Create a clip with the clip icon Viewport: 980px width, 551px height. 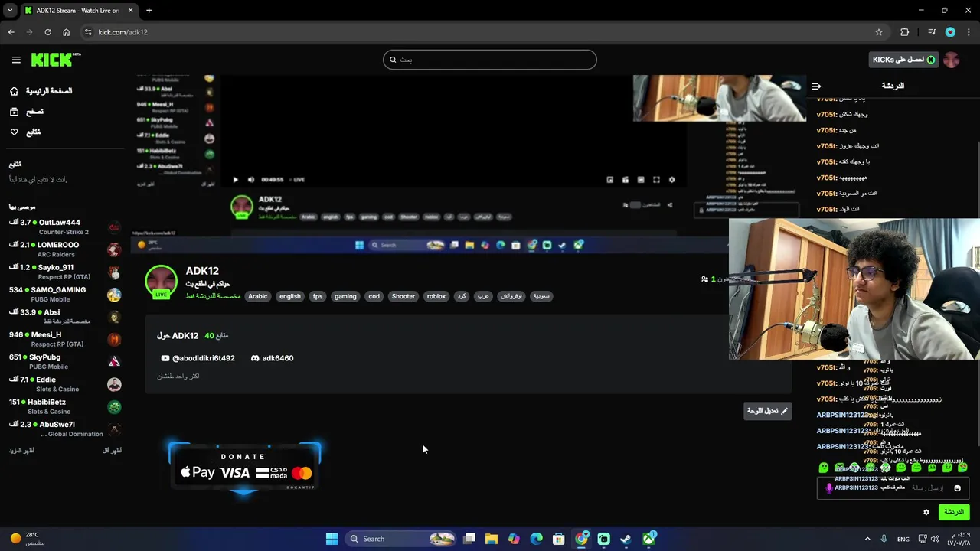point(626,180)
